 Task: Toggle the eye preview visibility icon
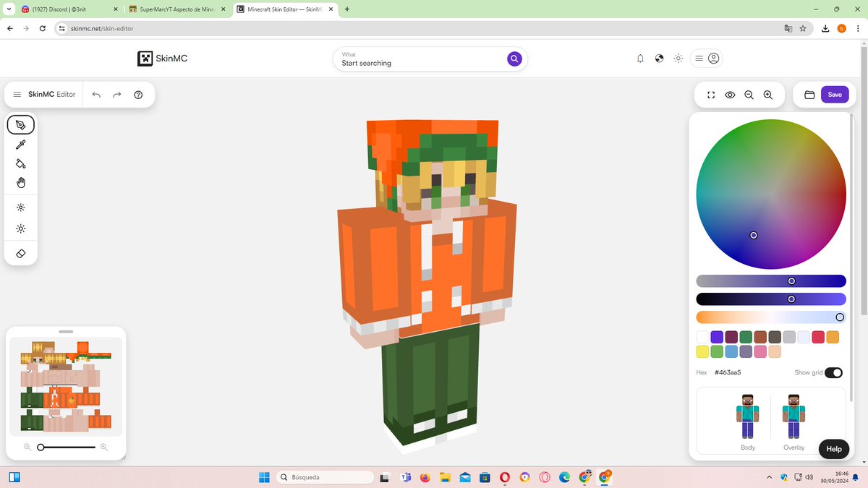(x=730, y=95)
